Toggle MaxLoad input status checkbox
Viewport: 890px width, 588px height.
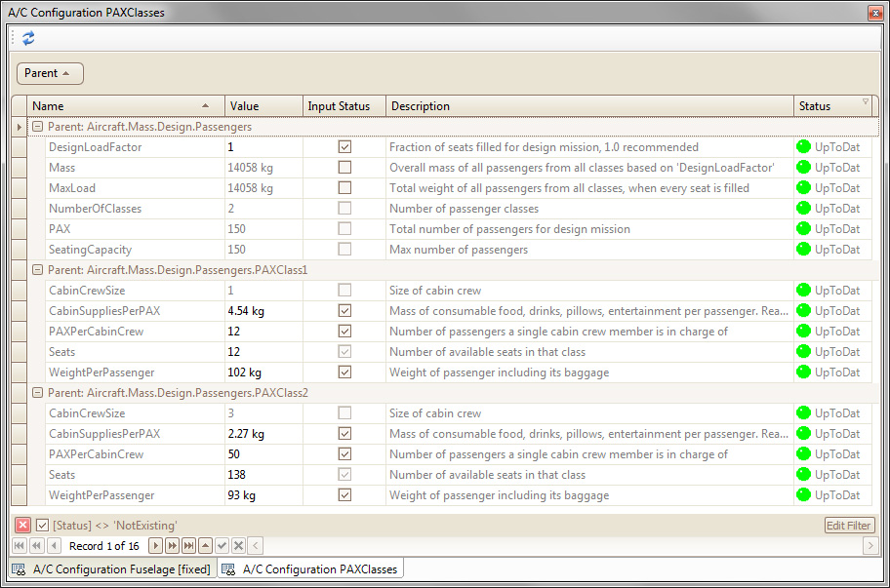tap(344, 187)
